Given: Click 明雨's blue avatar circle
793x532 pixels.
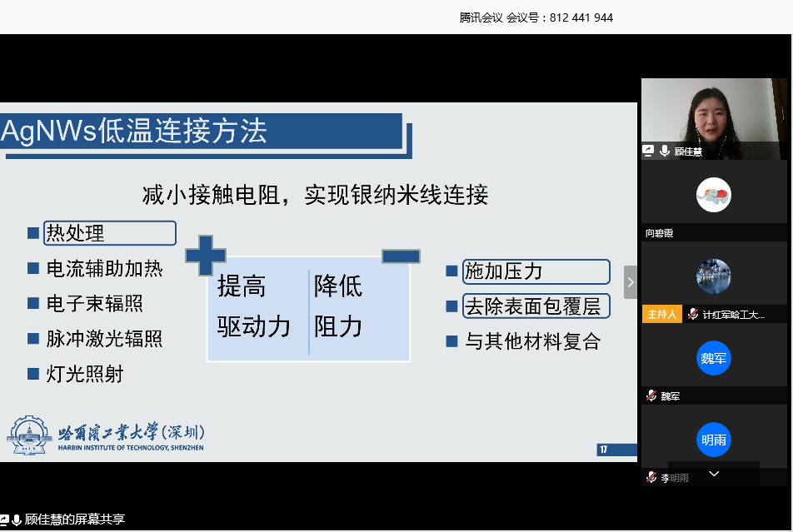Looking at the screenshot, I should (714, 440).
